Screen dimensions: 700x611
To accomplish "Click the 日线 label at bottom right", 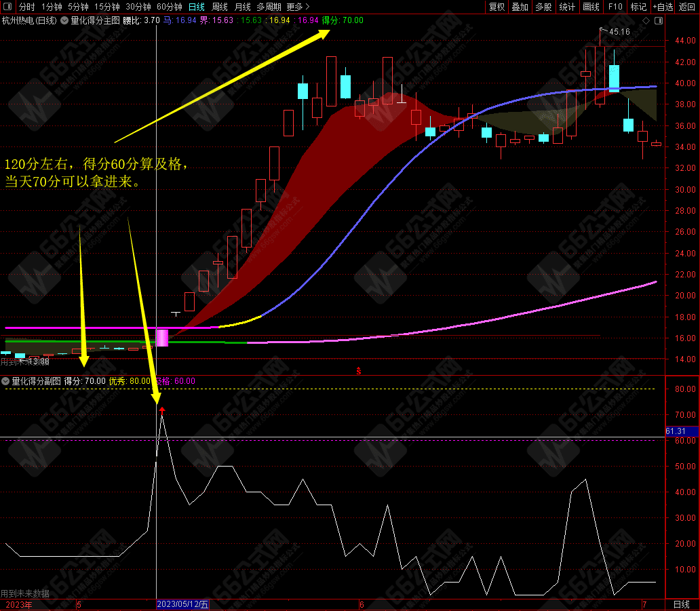I will coord(682,604).
